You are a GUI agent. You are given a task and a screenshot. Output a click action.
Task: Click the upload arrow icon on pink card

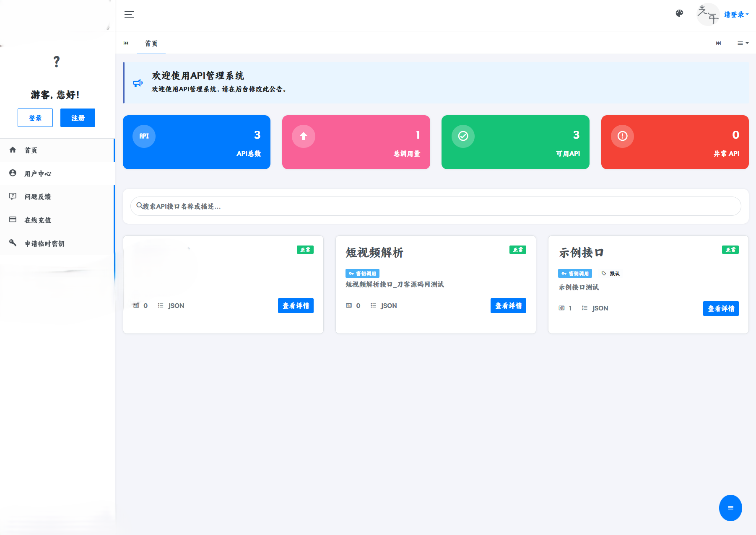(304, 136)
